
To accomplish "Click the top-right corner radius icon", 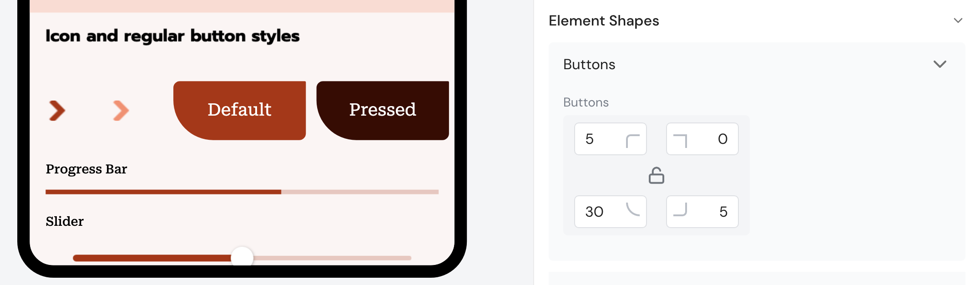I will pos(680,141).
